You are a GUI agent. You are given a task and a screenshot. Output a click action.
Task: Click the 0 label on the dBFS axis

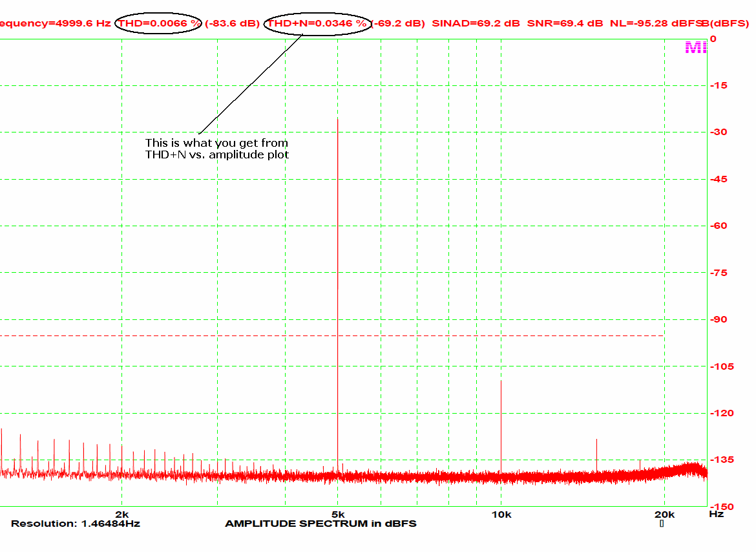click(713, 39)
